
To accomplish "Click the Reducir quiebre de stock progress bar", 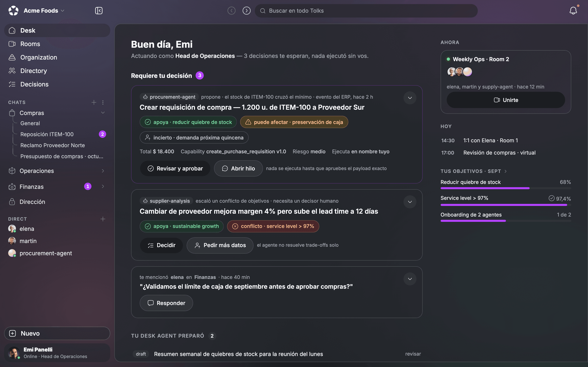I will coord(506,188).
